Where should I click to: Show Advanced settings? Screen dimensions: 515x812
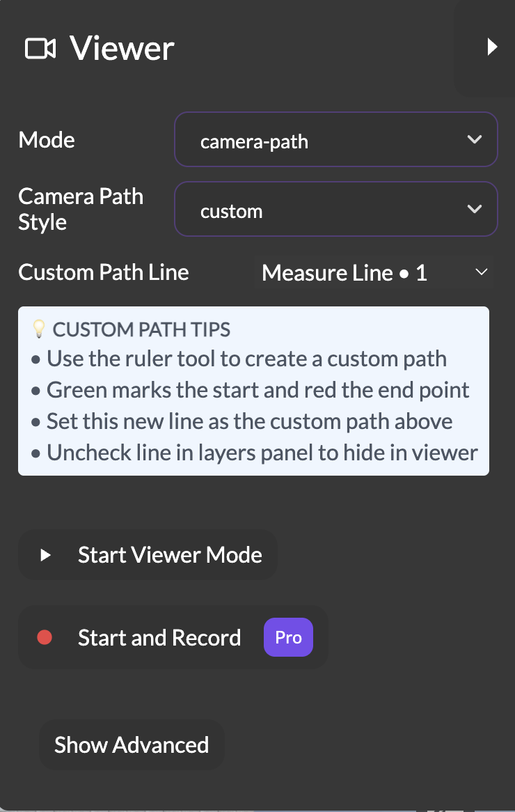[132, 744]
